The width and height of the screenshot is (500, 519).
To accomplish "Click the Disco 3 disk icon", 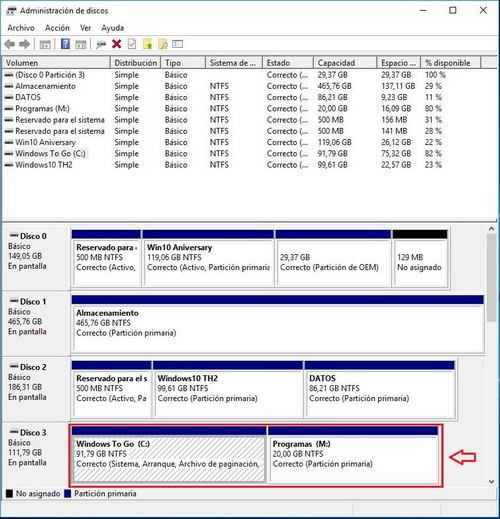I will click(x=14, y=432).
